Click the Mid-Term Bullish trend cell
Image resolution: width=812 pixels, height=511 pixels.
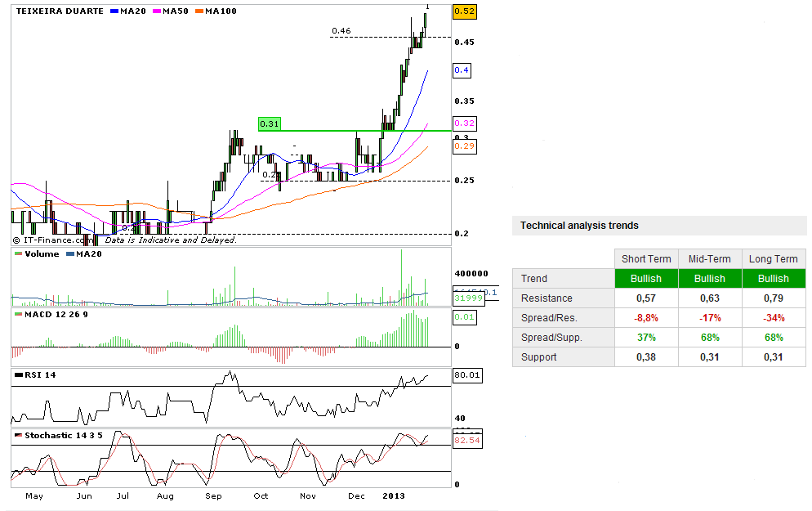point(709,278)
